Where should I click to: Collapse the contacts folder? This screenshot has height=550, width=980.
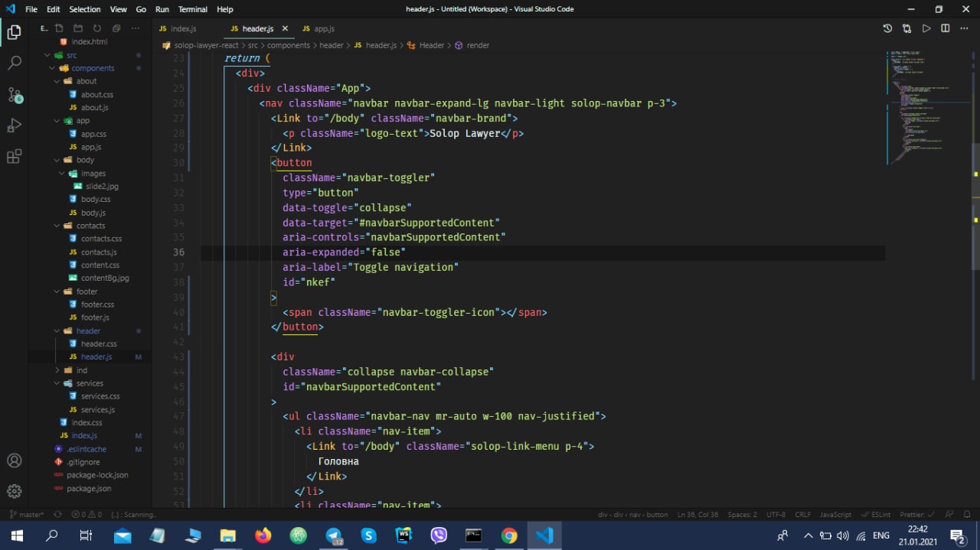tap(90, 226)
